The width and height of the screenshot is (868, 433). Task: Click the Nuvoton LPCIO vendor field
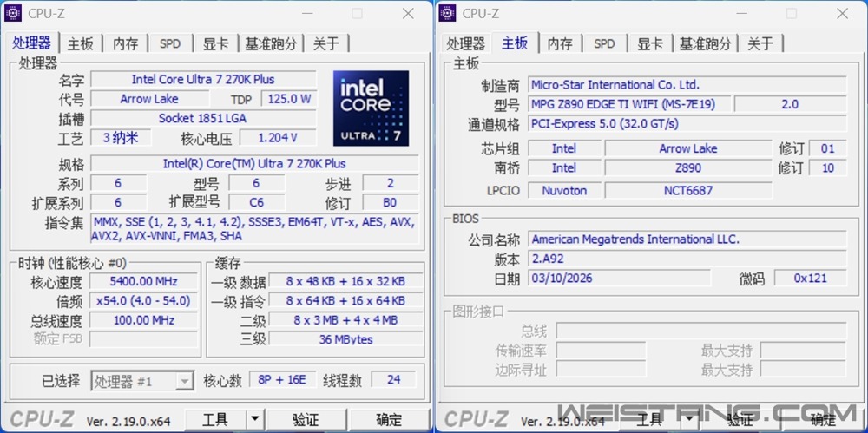click(x=564, y=191)
